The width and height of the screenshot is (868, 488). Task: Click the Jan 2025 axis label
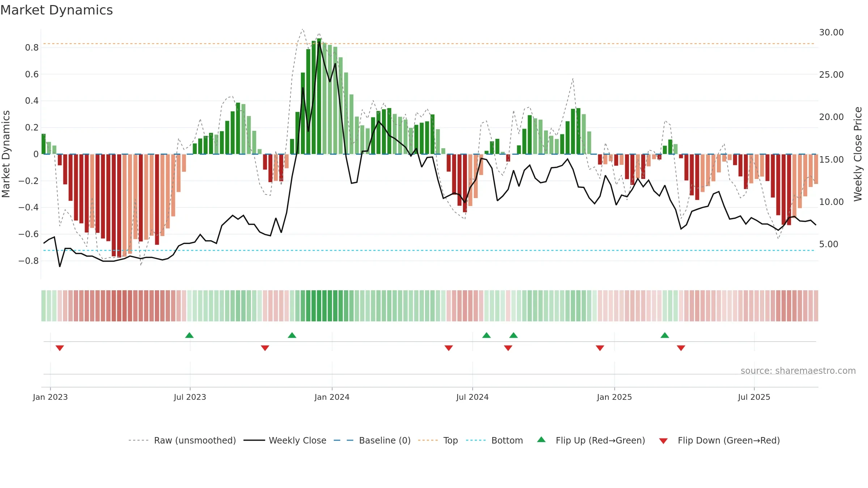[x=614, y=397]
